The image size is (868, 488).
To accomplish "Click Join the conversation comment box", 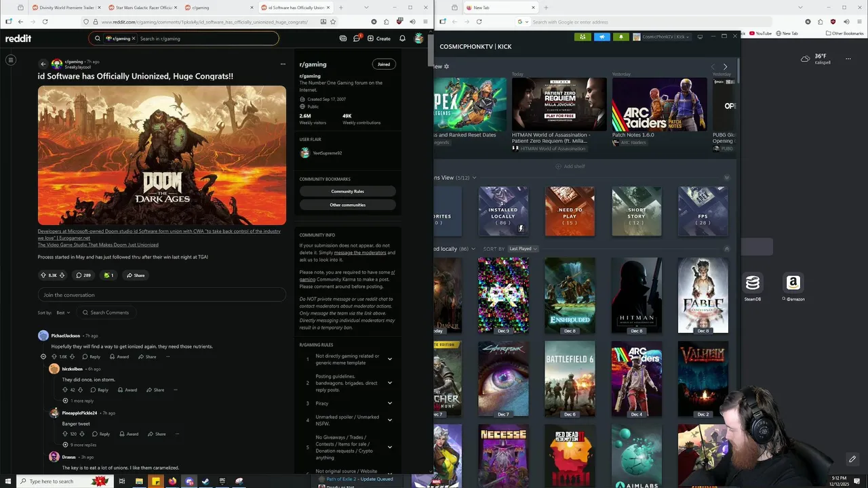I will pyautogui.click(x=162, y=295).
